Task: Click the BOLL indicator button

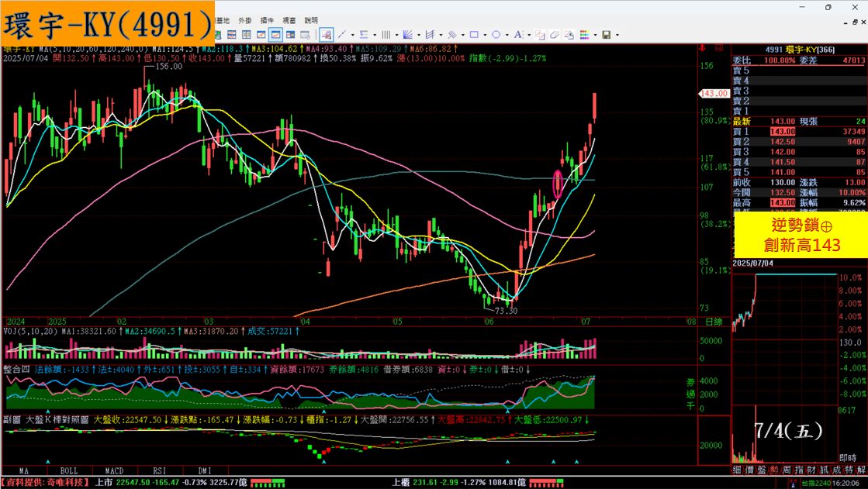Action: (x=67, y=470)
